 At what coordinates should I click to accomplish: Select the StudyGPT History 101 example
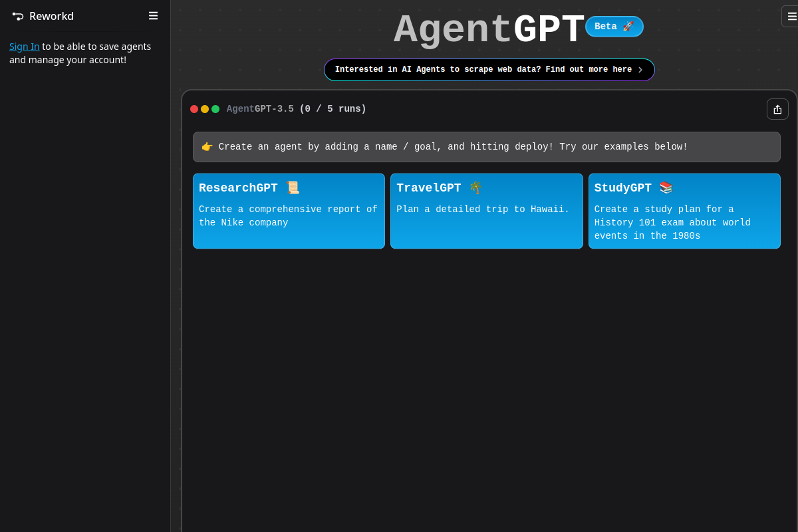click(x=684, y=211)
